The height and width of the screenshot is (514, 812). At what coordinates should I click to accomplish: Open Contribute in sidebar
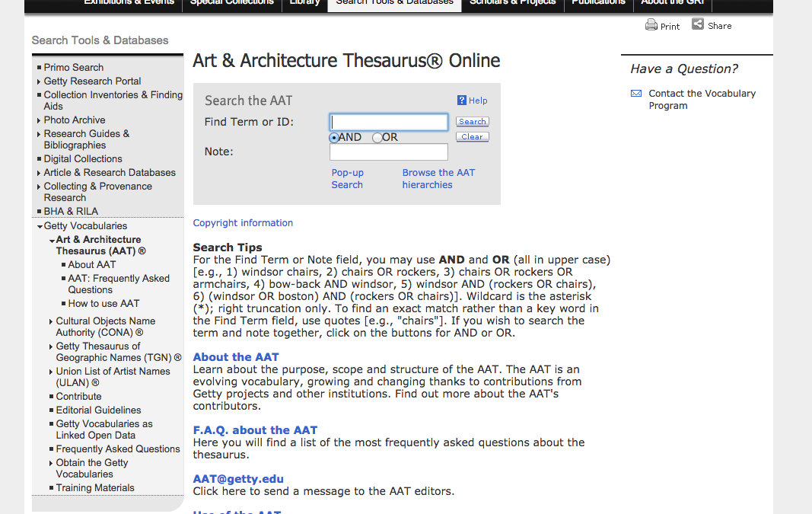point(78,397)
